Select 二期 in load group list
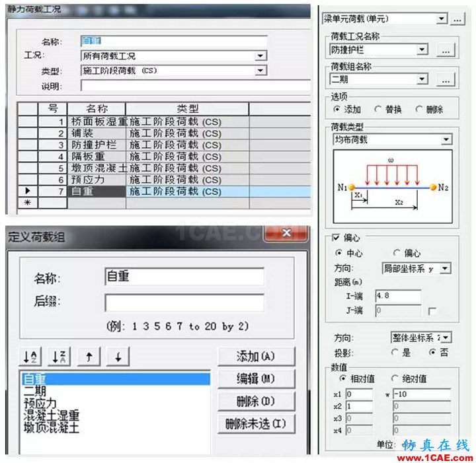476x463 pixels. coord(35,391)
